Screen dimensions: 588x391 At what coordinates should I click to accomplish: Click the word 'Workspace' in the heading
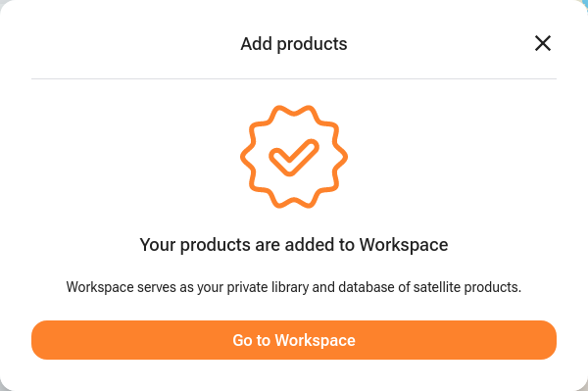(x=404, y=245)
